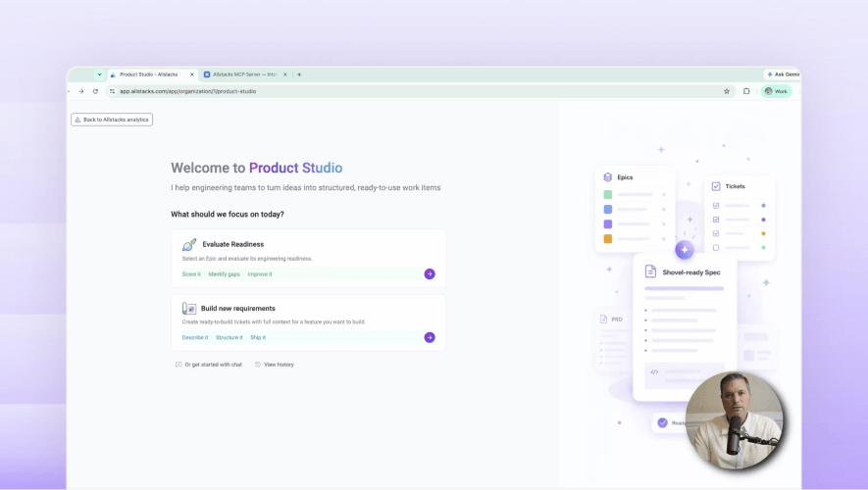Open the browser extensions menu
868x490 pixels.
tap(746, 91)
